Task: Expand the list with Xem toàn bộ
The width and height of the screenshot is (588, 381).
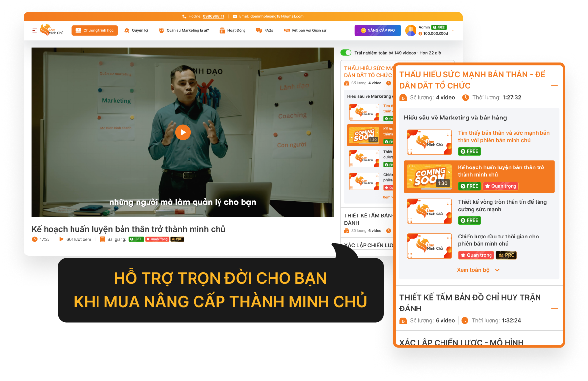Action: (478, 270)
